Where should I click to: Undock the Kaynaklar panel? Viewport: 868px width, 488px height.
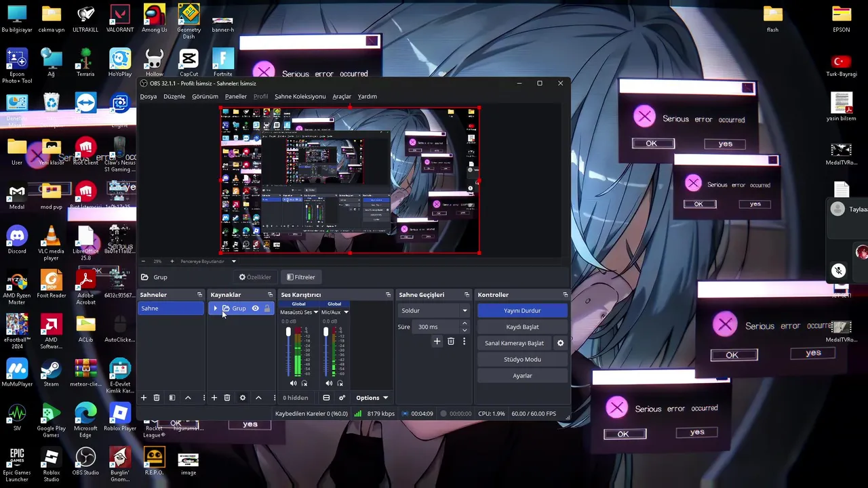point(270,295)
